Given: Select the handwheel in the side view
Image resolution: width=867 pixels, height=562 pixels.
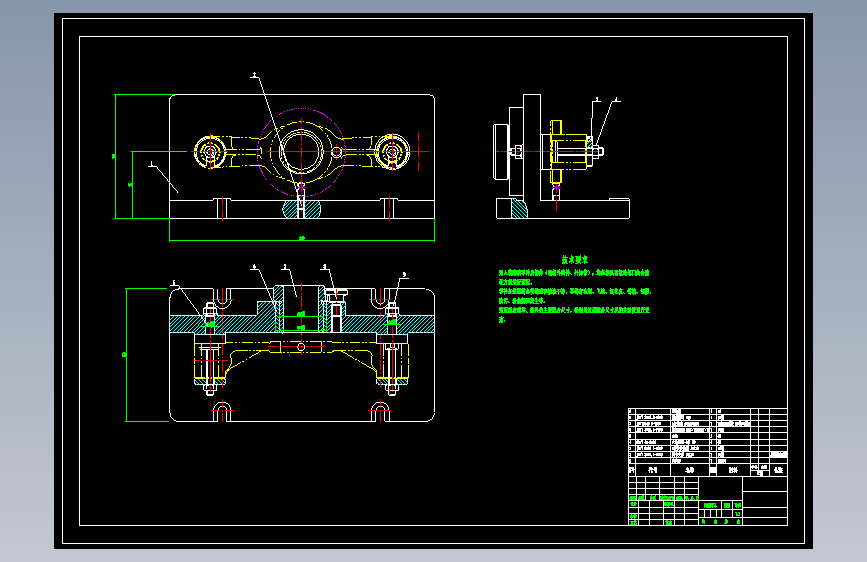Looking at the screenshot, I should [500, 152].
